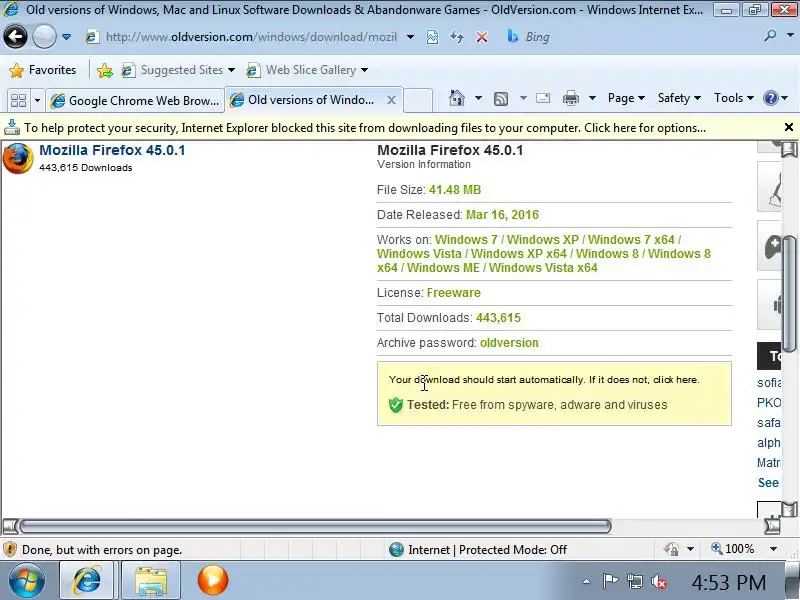Show hidden system tray icons arrow
Viewport: 800px width, 600px height.
tap(587, 581)
